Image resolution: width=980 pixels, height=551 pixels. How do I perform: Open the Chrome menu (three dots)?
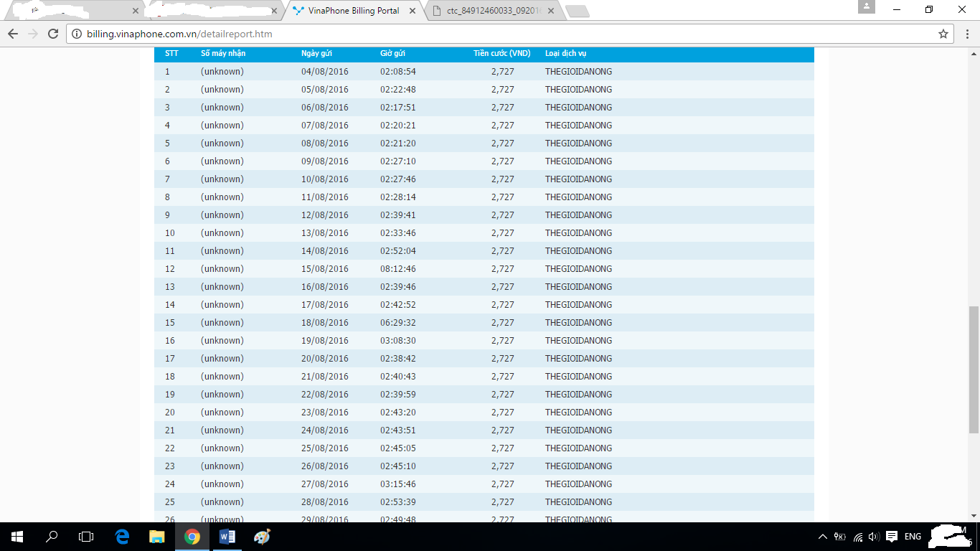coord(967,34)
